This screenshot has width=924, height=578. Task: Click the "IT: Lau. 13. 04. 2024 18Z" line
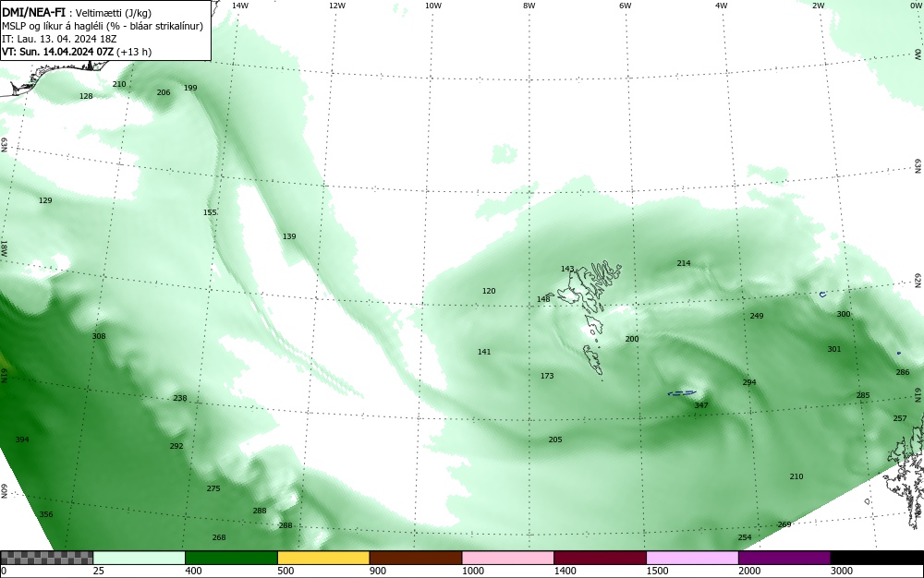tap(59, 39)
